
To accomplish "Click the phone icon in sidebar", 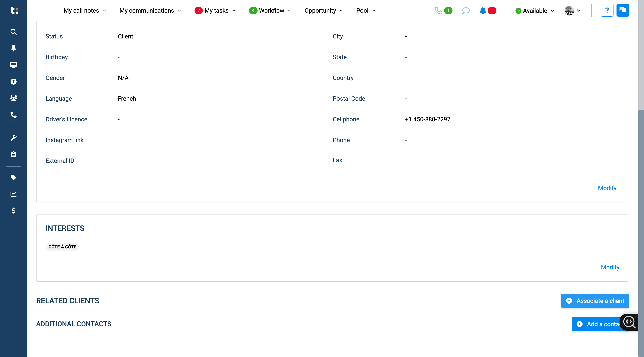I will [14, 115].
